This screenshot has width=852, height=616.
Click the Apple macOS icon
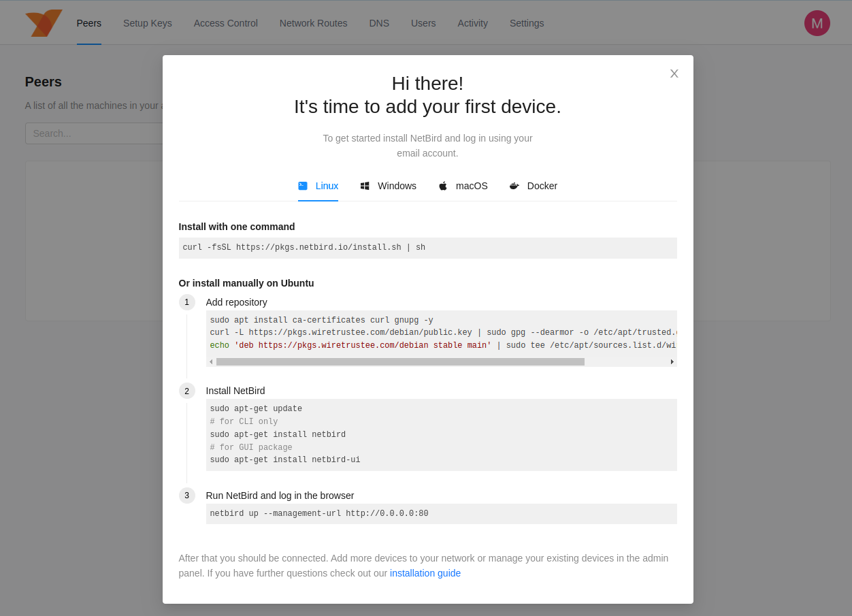[443, 186]
